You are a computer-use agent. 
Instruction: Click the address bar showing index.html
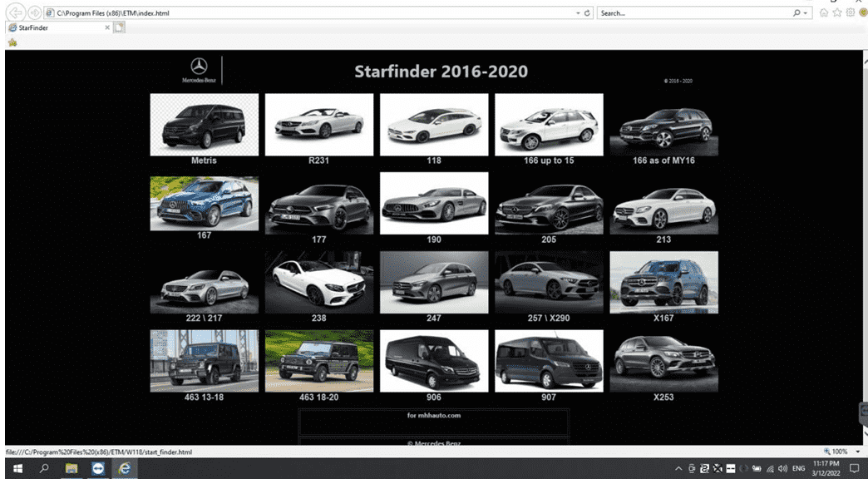point(310,12)
